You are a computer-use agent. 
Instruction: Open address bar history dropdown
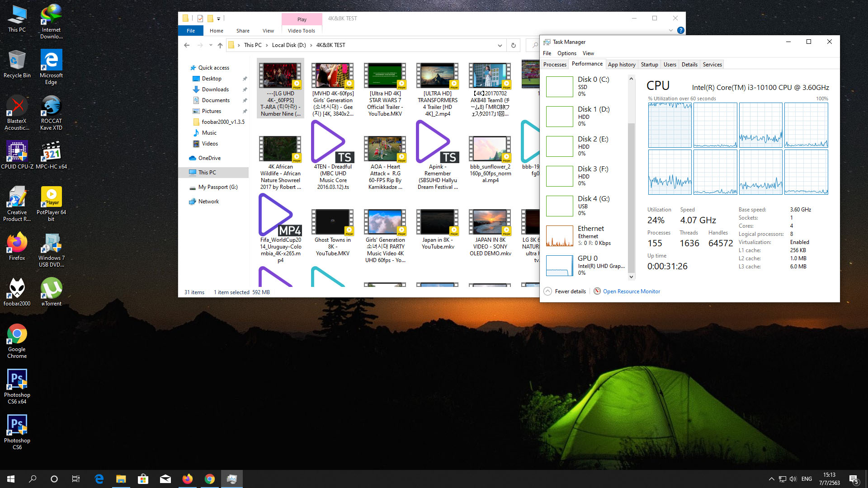(500, 45)
